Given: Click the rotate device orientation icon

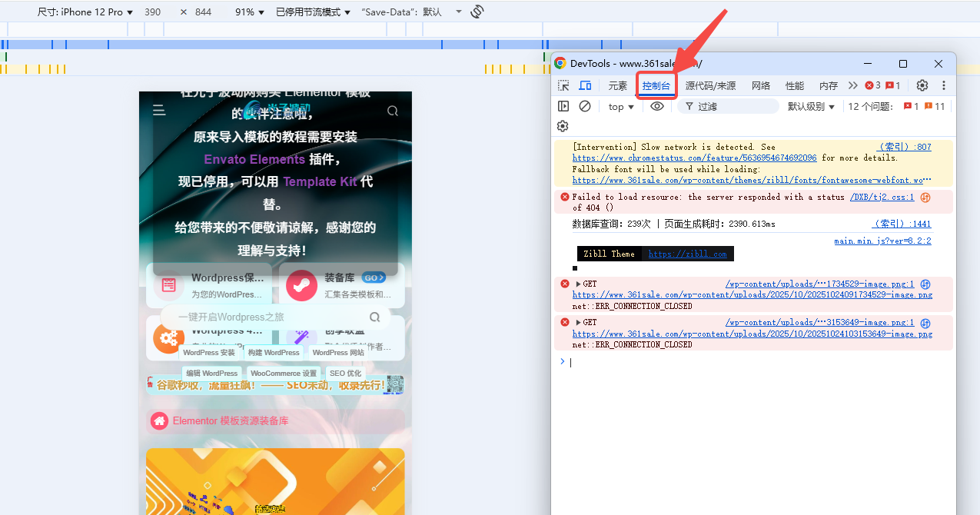Looking at the screenshot, I should tap(477, 12).
